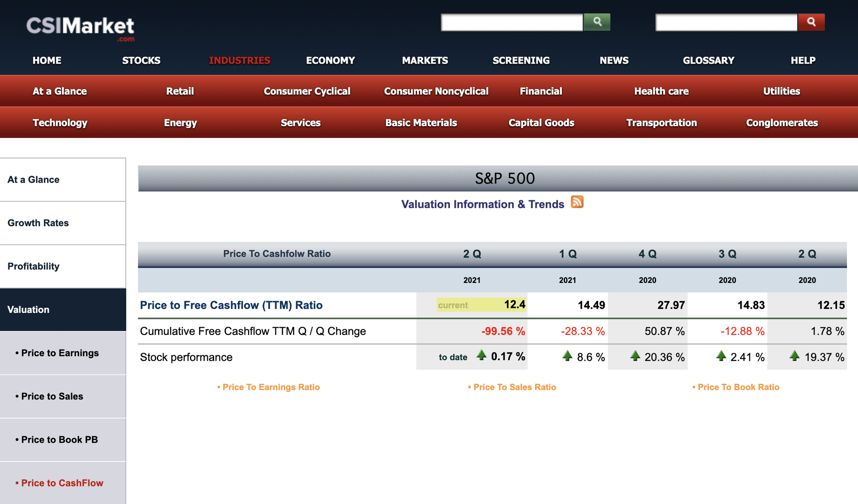Click the green arrow beside 0.17 %
Screen dimensions: 858x504
click(481, 355)
